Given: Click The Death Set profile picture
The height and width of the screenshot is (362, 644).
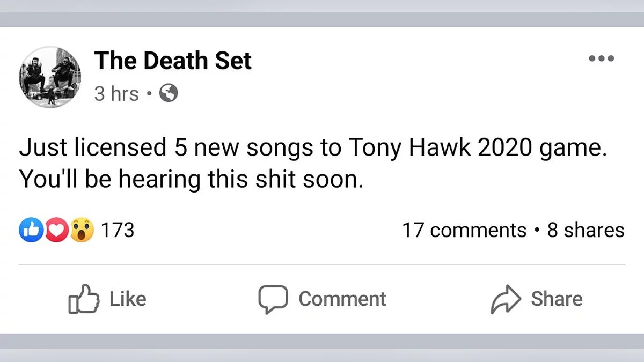Looking at the screenshot, I should tap(49, 77).
